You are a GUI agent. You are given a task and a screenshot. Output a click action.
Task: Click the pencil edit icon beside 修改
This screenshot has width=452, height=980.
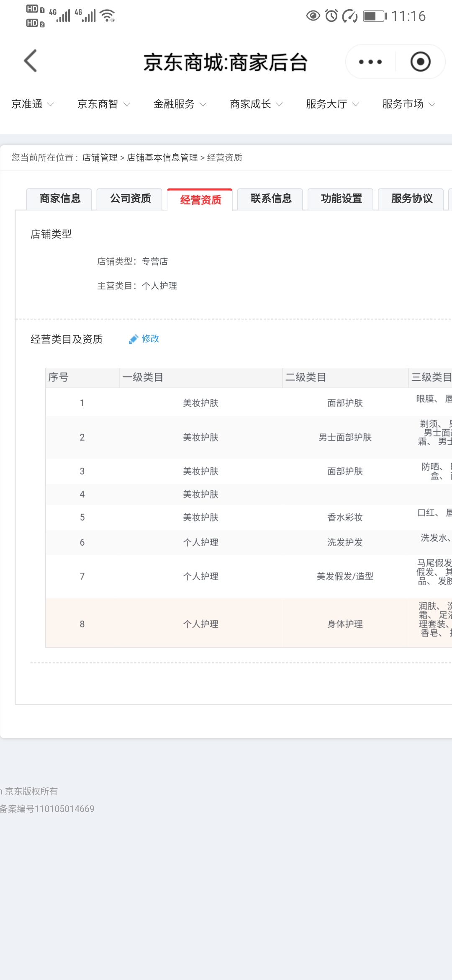tap(133, 339)
